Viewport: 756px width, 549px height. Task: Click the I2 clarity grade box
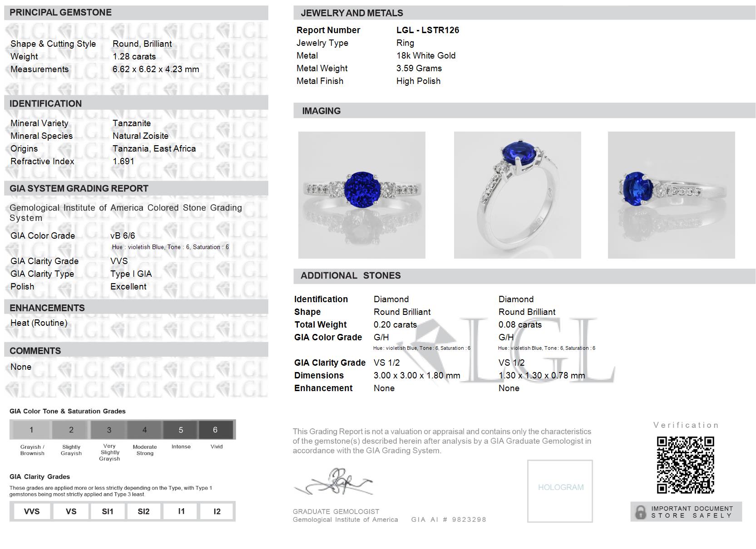click(217, 511)
